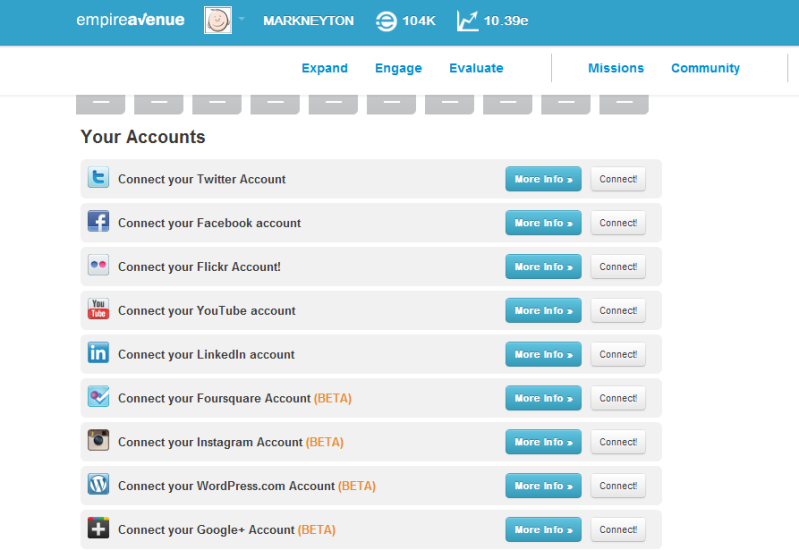Click More Info for Twitter Account
Image resolution: width=799 pixels, height=550 pixels.
click(543, 179)
